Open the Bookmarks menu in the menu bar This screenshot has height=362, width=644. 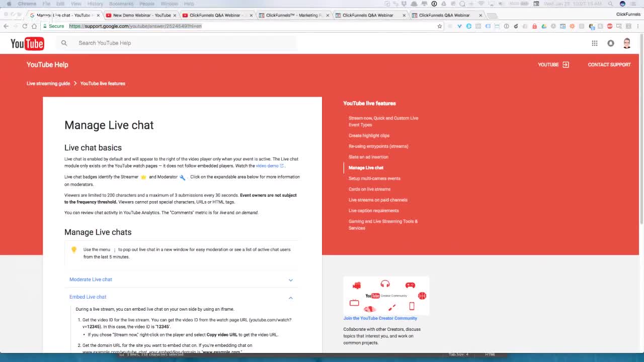(121, 4)
